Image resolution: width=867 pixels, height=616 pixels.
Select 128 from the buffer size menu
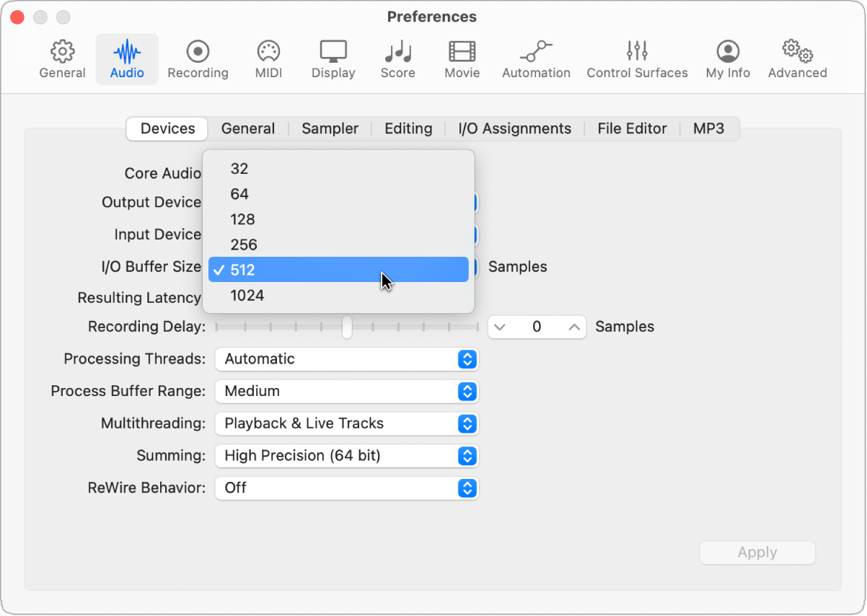pyautogui.click(x=338, y=219)
